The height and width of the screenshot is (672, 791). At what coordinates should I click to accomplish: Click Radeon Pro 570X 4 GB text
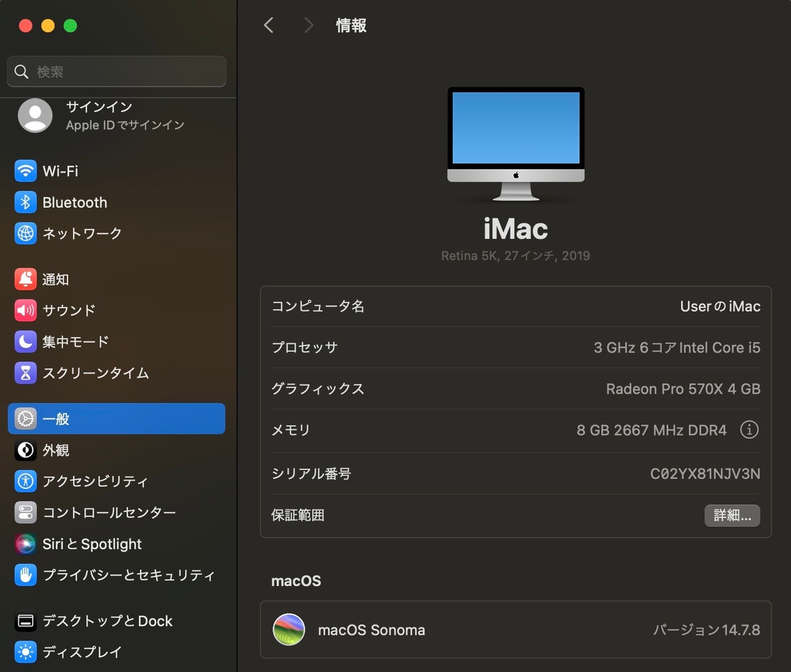(x=683, y=389)
